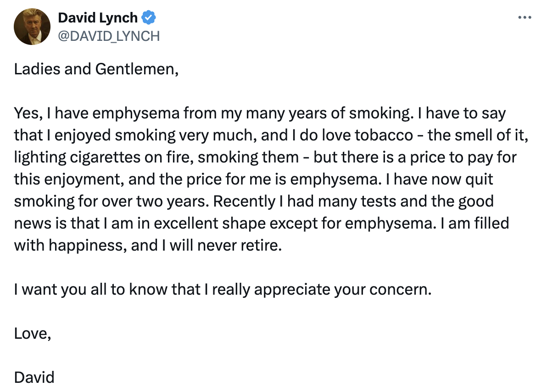Click the "Ladies and Gentlemen," greeting line
The image size is (547, 392).
coord(96,69)
